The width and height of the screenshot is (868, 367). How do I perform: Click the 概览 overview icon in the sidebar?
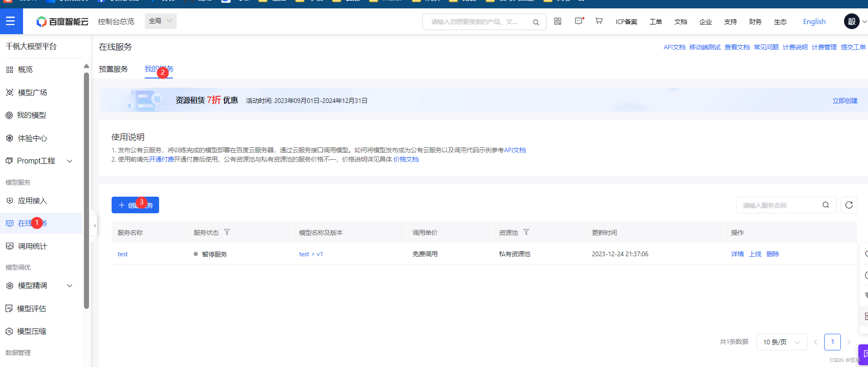(x=9, y=70)
